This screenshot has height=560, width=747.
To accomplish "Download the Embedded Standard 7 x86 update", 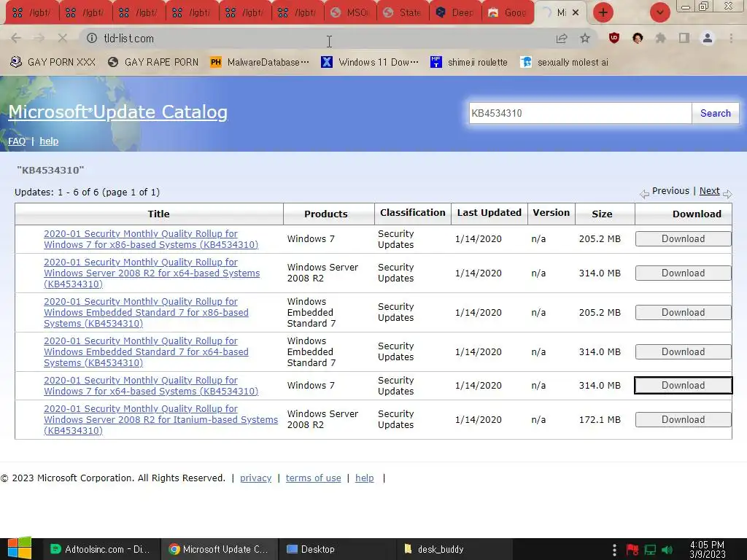I will pos(683,312).
